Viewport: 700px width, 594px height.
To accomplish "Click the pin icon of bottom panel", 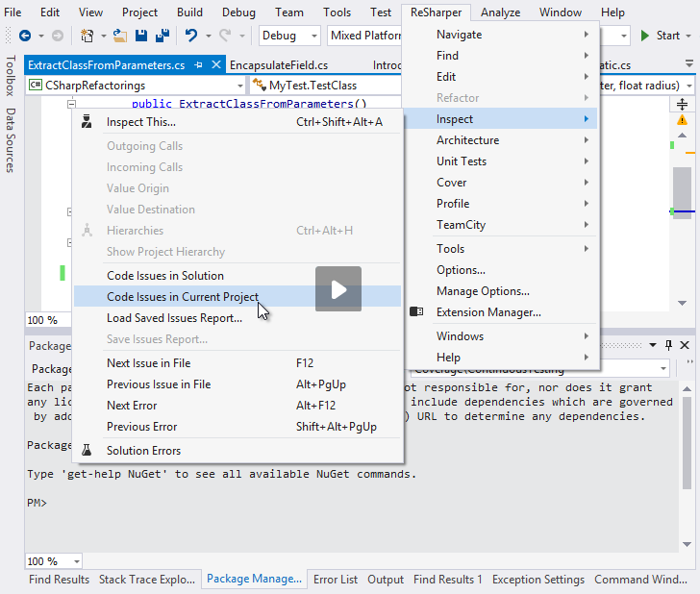I will (x=668, y=345).
